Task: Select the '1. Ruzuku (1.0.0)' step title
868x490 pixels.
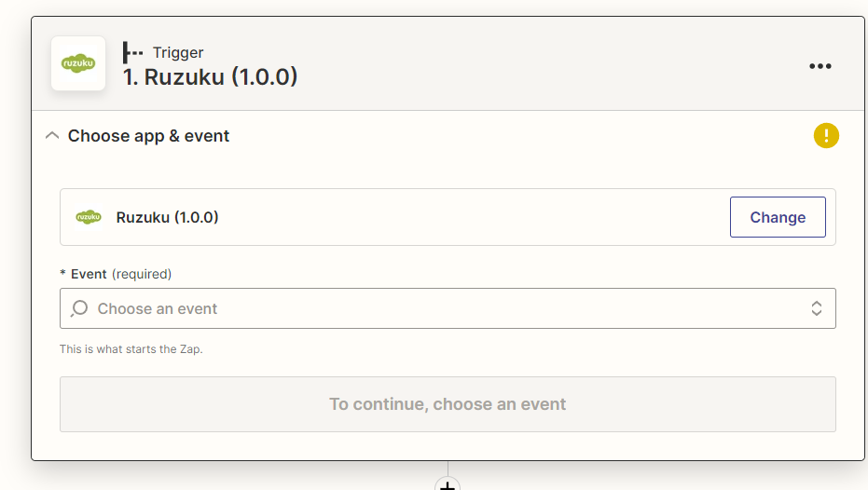Action: (x=211, y=76)
